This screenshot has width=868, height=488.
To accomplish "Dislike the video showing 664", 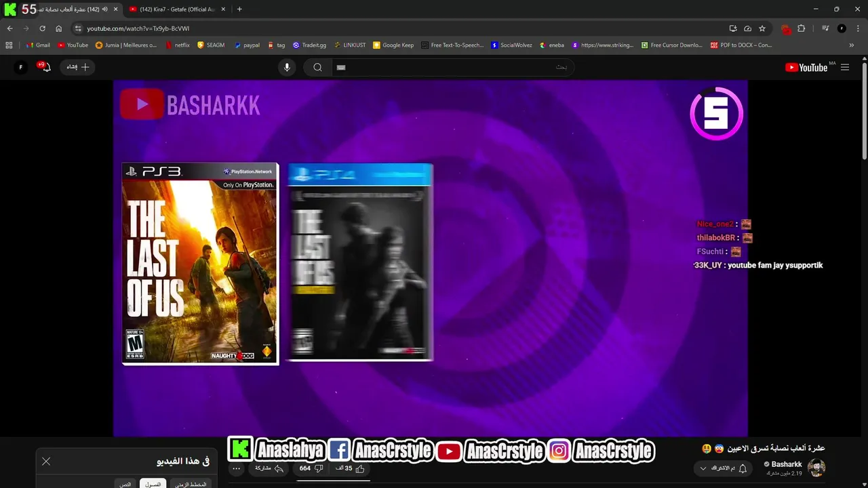I will [311, 468].
